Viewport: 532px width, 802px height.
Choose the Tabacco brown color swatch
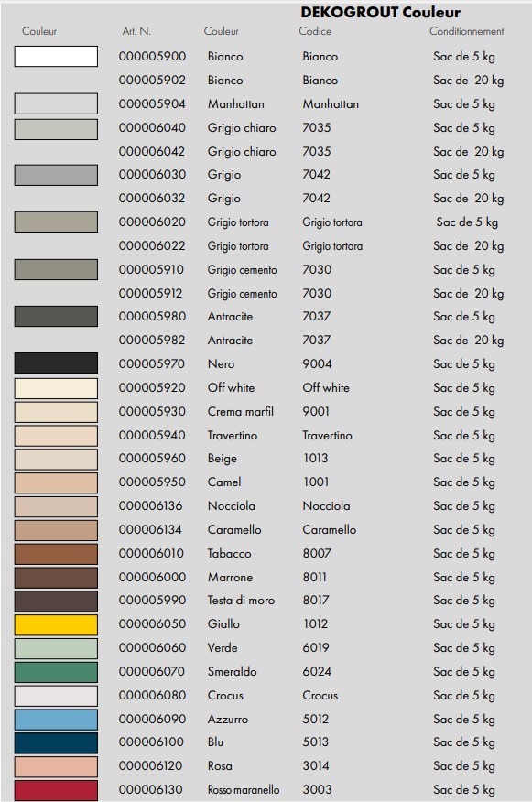pyautogui.click(x=56, y=554)
